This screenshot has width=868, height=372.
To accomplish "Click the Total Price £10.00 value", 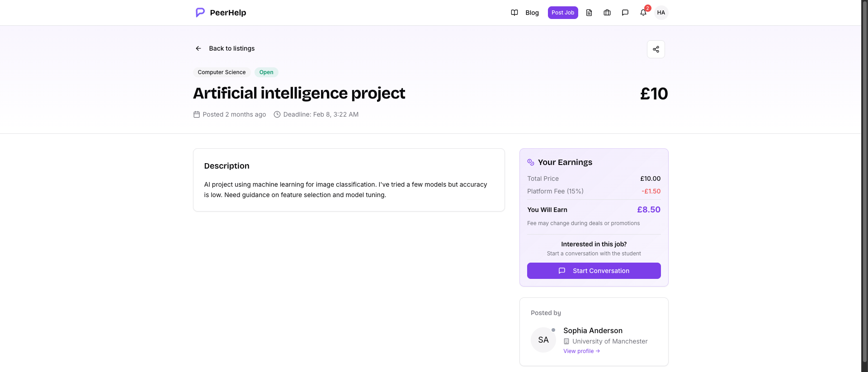I will [x=651, y=179].
